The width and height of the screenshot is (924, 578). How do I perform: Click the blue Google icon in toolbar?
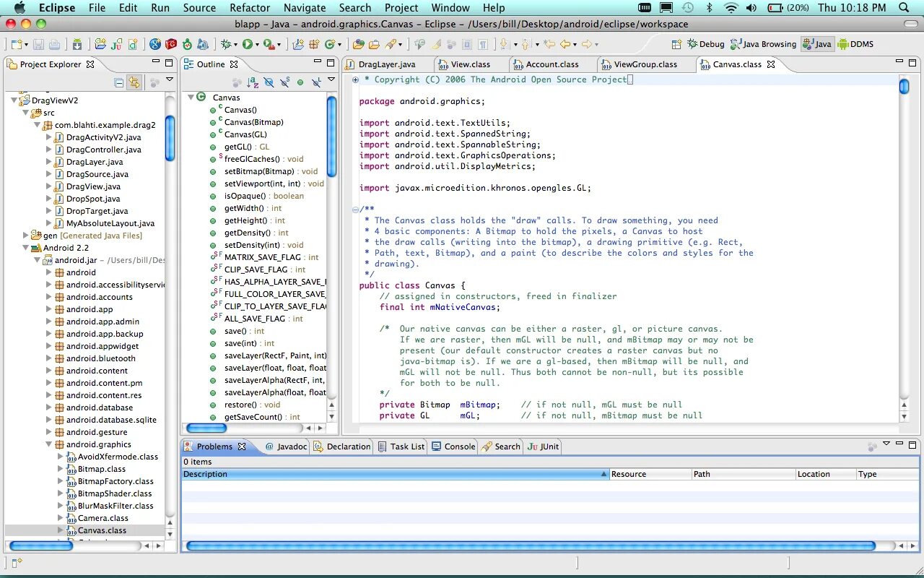155,44
